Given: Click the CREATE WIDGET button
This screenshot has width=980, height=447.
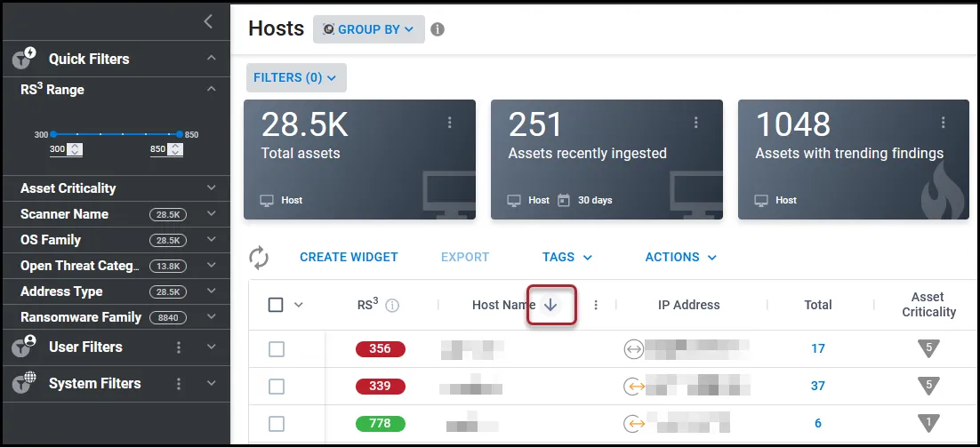Looking at the screenshot, I should point(349,257).
